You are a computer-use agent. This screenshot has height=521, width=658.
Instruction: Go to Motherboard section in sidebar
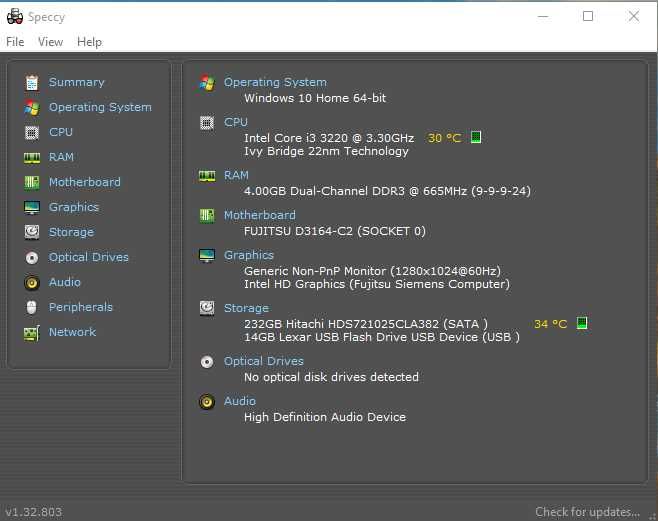(x=85, y=182)
